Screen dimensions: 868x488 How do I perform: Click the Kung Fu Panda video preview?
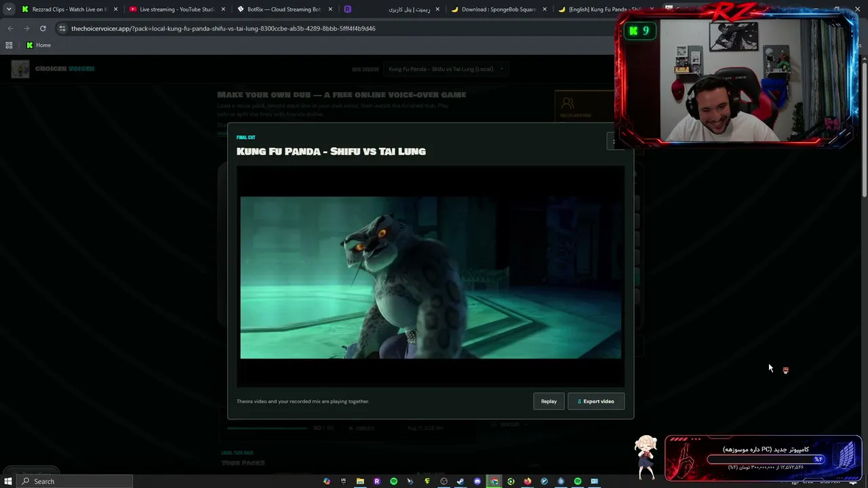[x=431, y=277]
